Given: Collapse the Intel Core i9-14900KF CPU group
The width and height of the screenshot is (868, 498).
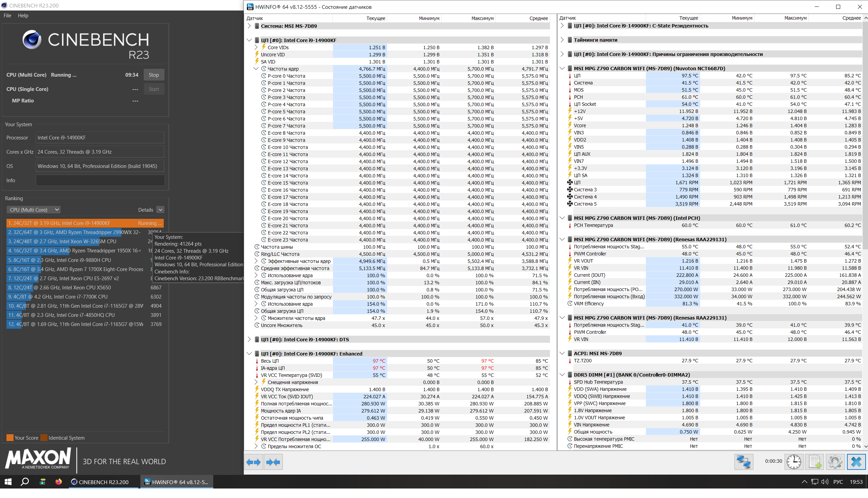Looking at the screenshot, I should point(249,40).
